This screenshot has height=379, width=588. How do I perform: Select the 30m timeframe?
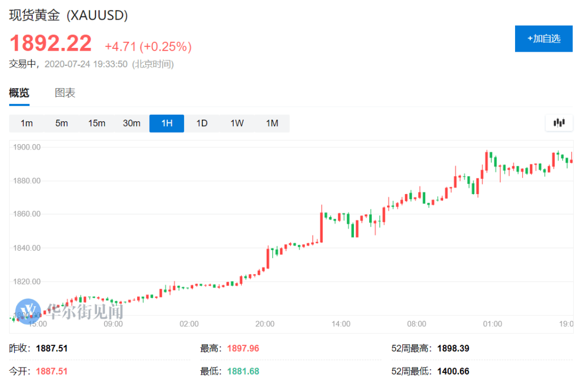[x=132, y=123]
